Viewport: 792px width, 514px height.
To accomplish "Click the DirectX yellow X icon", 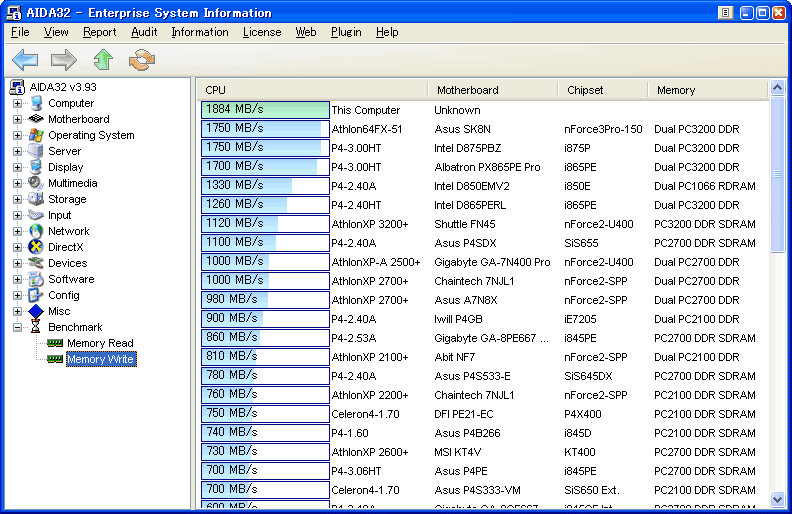I will click(36, 247).
